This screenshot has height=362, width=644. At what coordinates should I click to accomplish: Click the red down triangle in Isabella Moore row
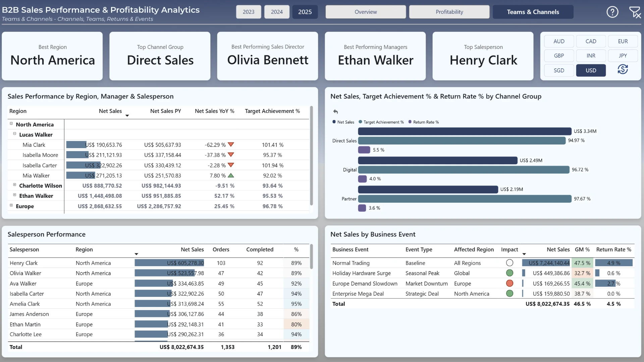[x=231, y=155]
